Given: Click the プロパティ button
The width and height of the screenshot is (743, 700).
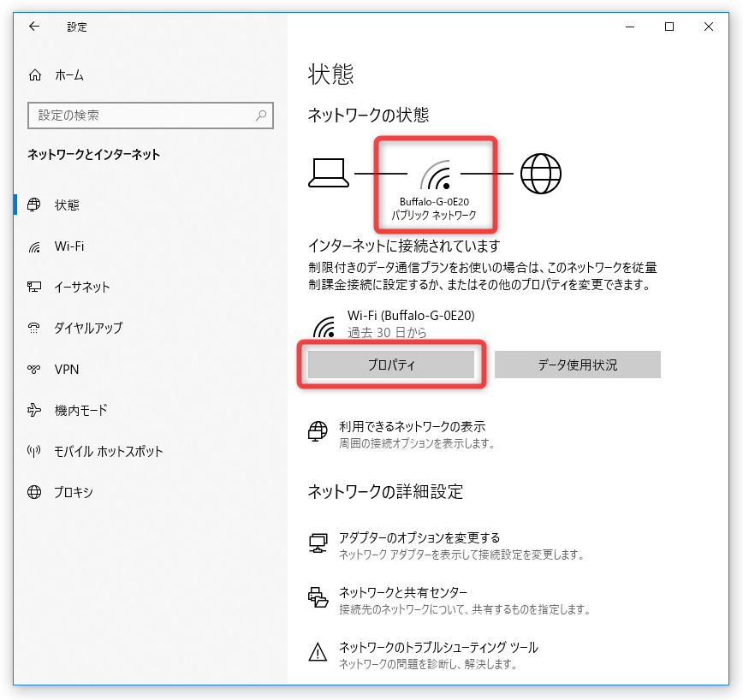Looking at the screenshot, I should [391, 365].
